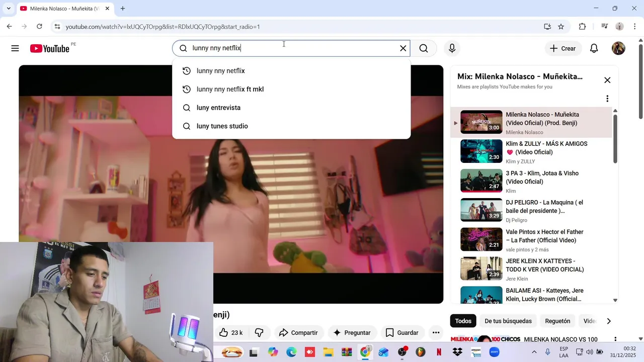
Task: Open options for 'MILENKA NOLASCO VS 100' video
Action: [x=615, y=340]
